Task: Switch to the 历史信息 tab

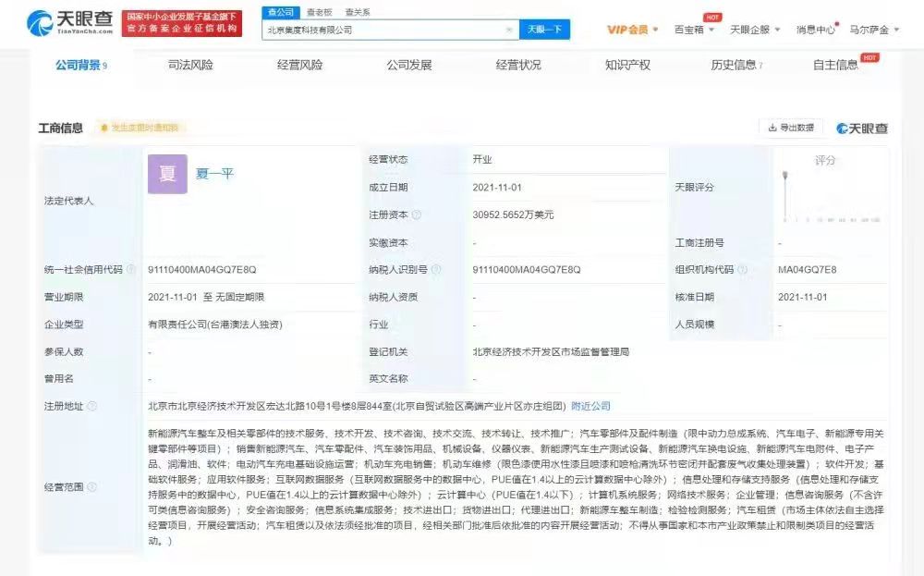Action: (736, 65)
